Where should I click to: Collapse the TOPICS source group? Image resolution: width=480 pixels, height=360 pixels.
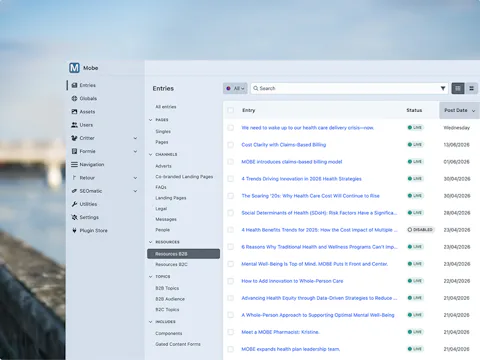coord(151,277)
